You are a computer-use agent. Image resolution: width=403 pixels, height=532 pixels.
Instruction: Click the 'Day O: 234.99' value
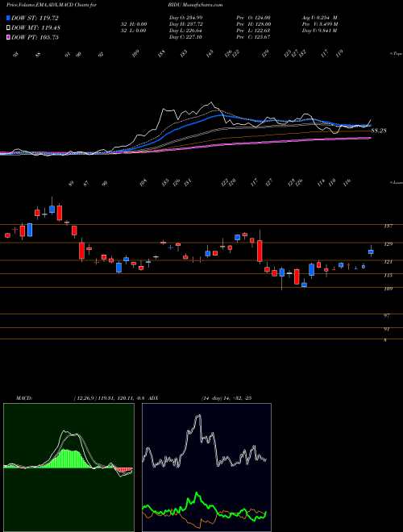point(186,18)
